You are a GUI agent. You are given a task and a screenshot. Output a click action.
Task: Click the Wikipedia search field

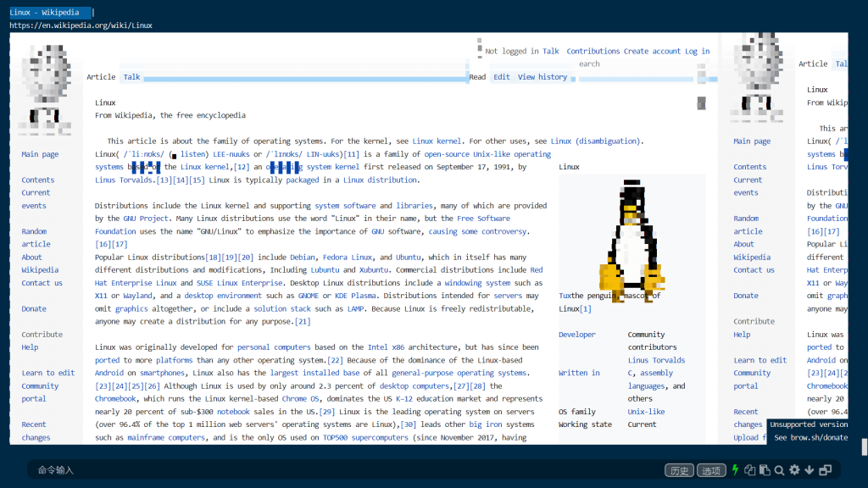637,64
